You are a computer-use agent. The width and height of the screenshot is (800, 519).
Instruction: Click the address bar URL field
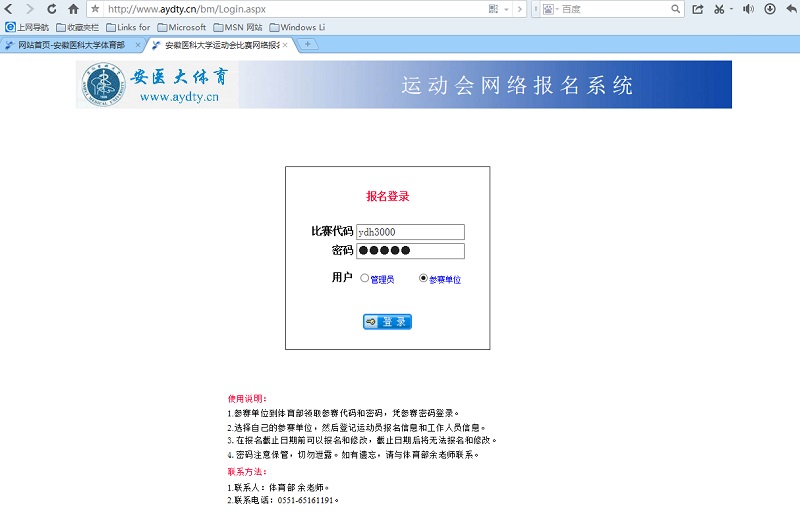tap(296, 9)
